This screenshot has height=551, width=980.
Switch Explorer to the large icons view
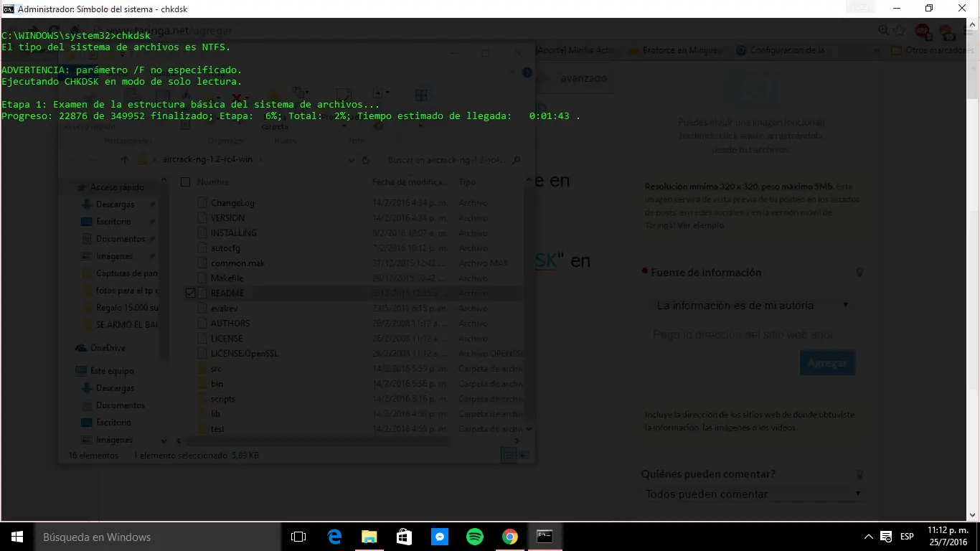click(x=525, y=454)
